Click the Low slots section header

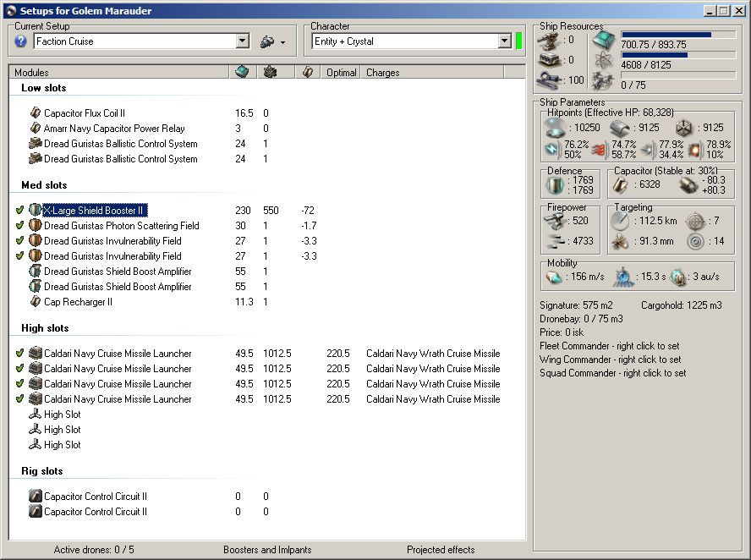point(44,88)
